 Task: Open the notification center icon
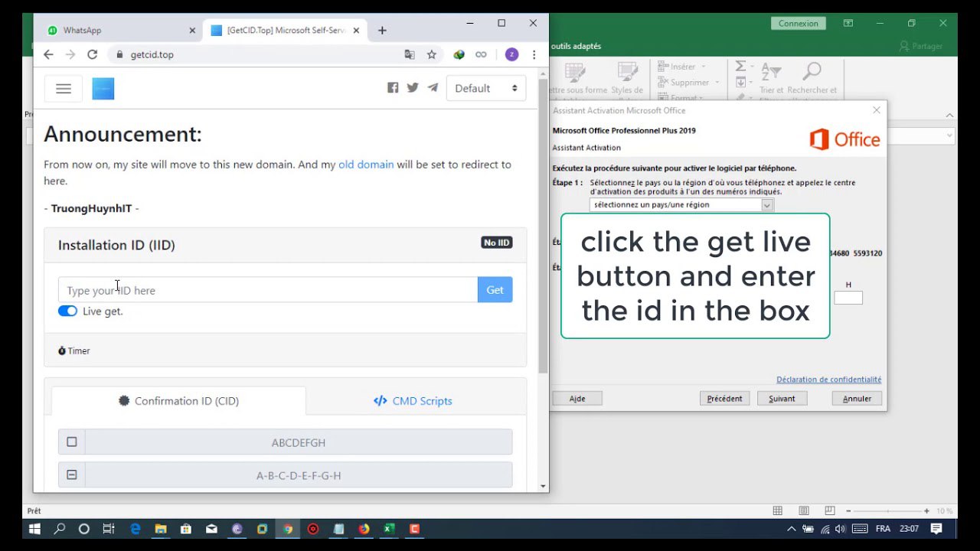936,529
